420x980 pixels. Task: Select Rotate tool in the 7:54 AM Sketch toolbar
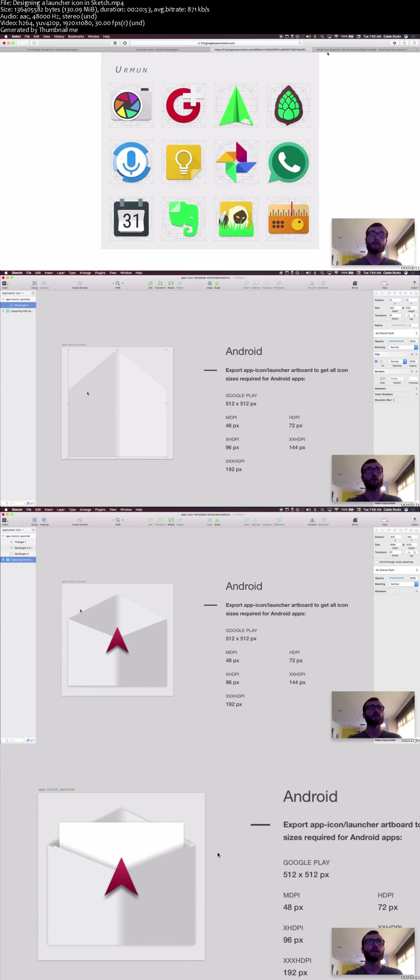pyautogui.click(x=171, y=284)
